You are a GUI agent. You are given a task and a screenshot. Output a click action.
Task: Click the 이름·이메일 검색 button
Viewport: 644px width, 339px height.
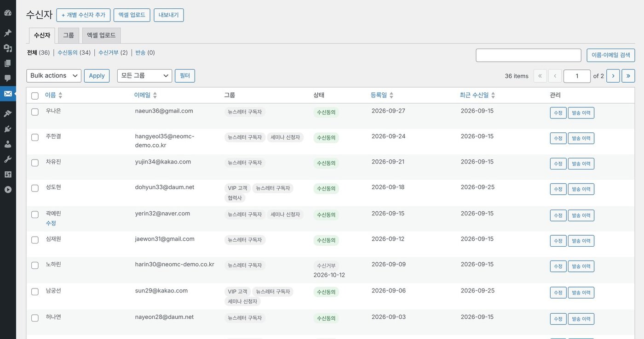click(x=611, y=55)
